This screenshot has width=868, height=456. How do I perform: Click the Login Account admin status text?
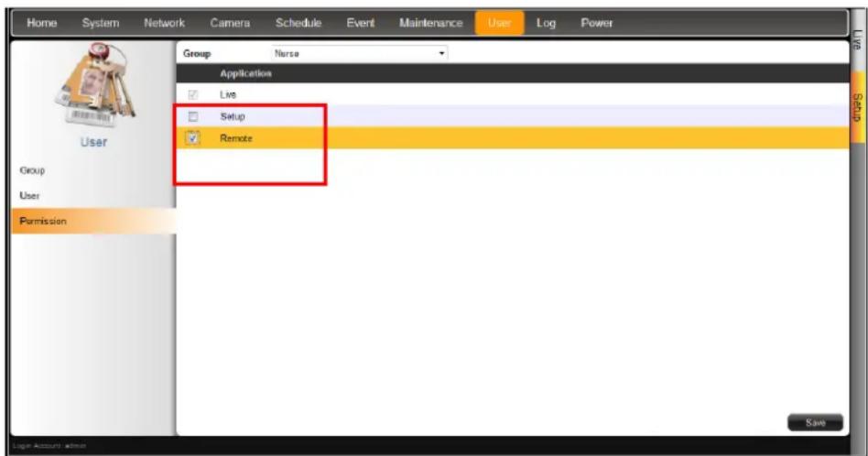point(49,446)
